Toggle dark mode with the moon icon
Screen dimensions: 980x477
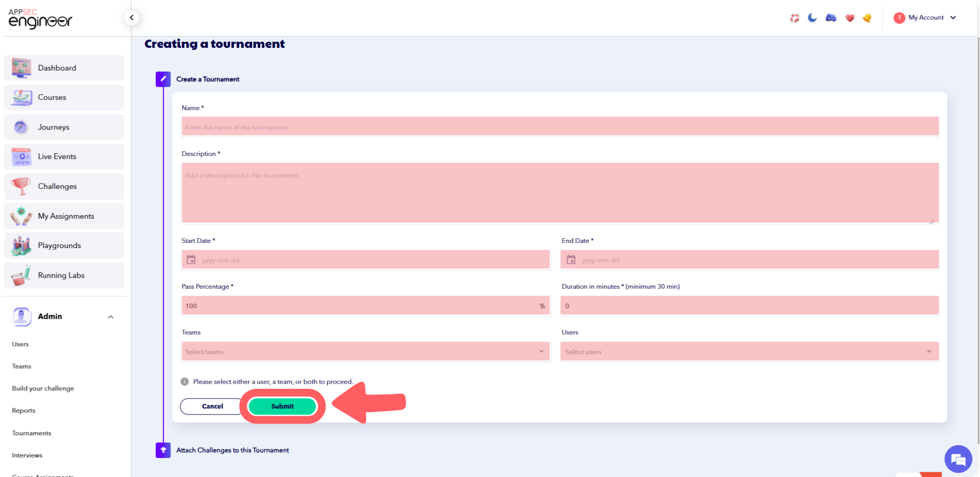click(813, 18)
